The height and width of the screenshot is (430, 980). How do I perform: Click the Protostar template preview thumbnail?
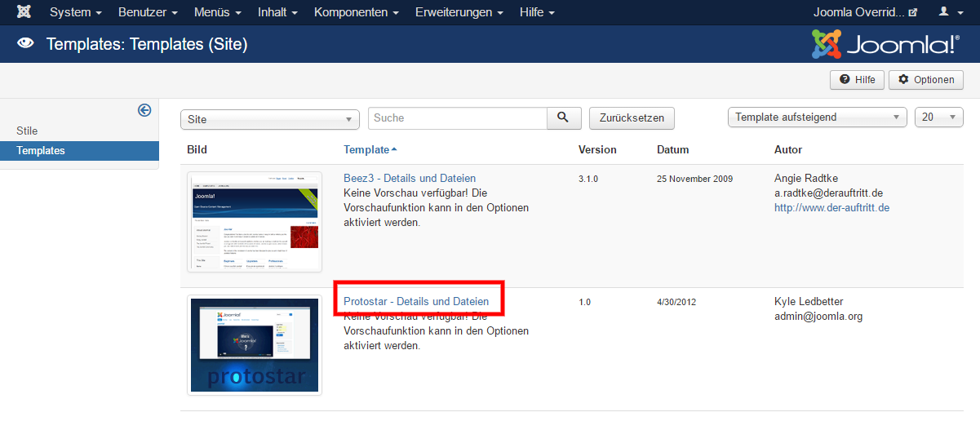point(255,345)
